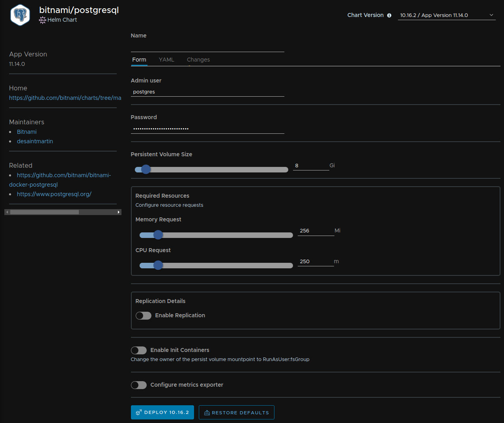Click the Gi unit label
This screenshot has width=504, height=423.
tap(332, 165)
